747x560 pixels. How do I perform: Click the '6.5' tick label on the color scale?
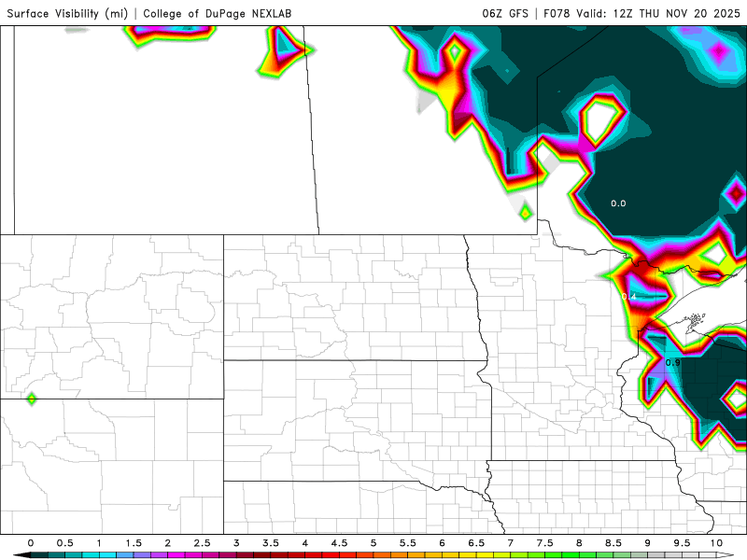(x=476, y=543)
